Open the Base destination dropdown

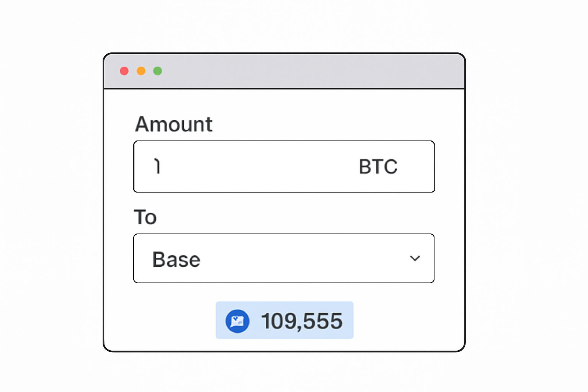click(284, 258)
